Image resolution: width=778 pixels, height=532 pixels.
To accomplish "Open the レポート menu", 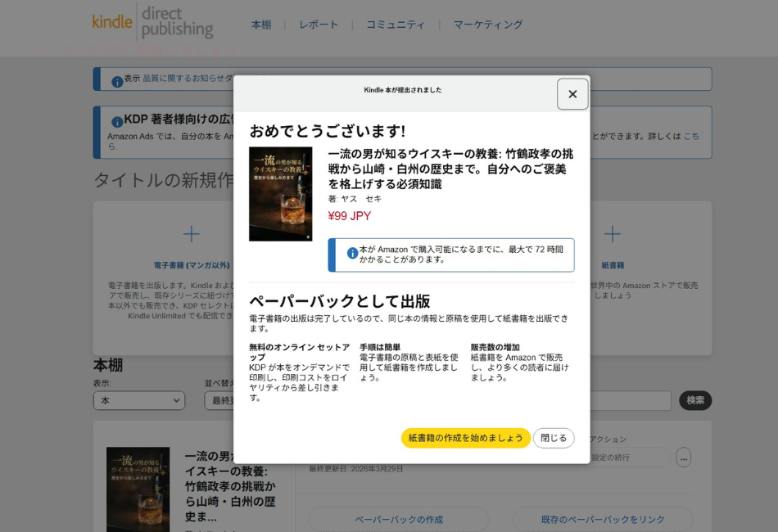I will point(319,25).
